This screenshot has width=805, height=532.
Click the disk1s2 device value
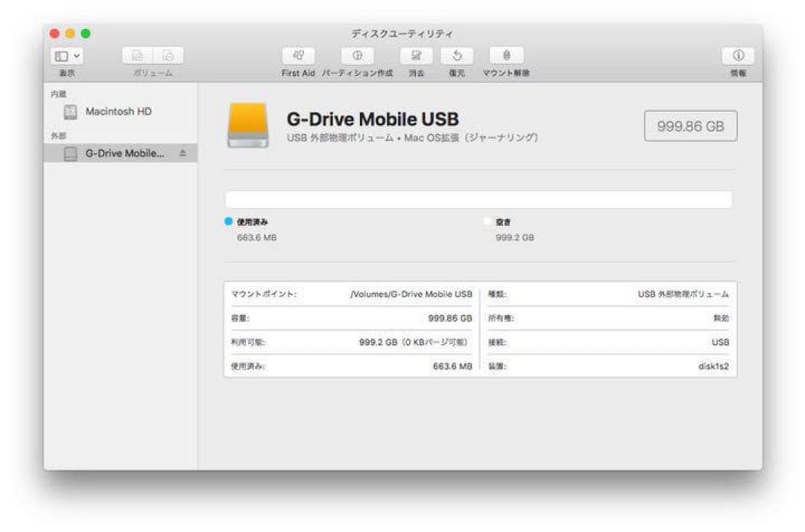click(713, 367)
